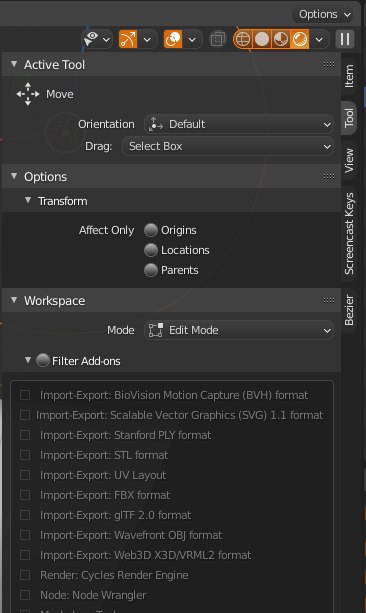Open the Options dropdown in header
The height and width of the screenshot is (613, 366).
322,14
